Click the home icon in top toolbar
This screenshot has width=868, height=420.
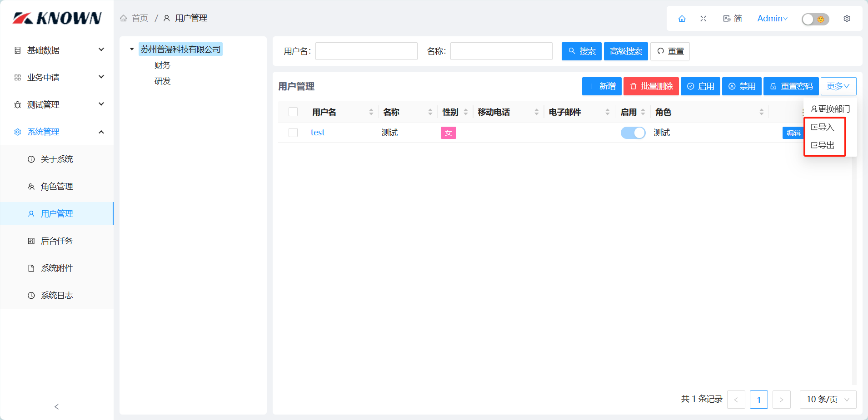tap(682, 19)
